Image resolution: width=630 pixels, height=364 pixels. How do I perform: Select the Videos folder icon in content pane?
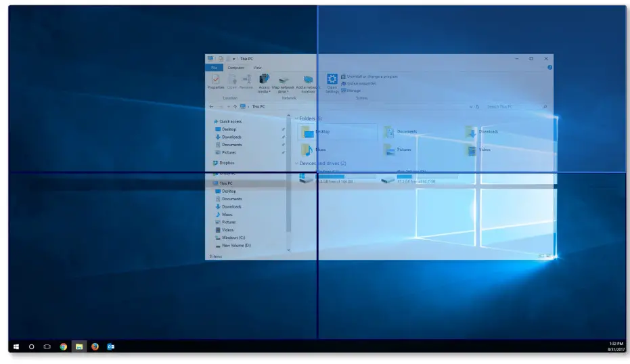(x=471, y=150)
